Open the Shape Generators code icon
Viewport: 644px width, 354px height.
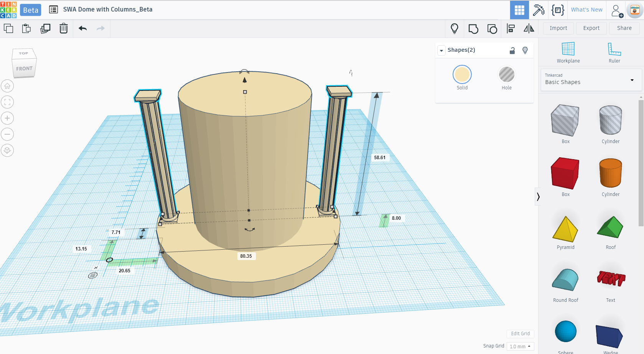pos(558,10)
